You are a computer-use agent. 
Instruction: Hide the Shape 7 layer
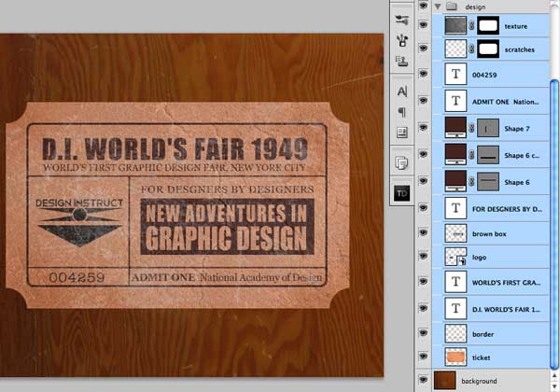point(423,127)
